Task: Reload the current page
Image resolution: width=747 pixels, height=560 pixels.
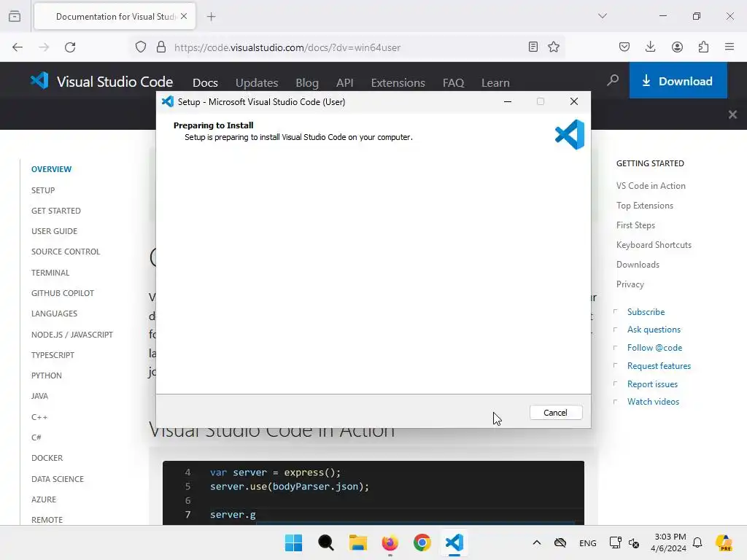Action: [x=70, y=47]
